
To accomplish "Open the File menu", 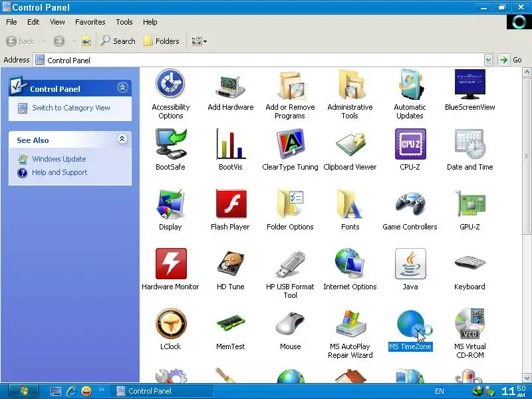I will point(11,22).
